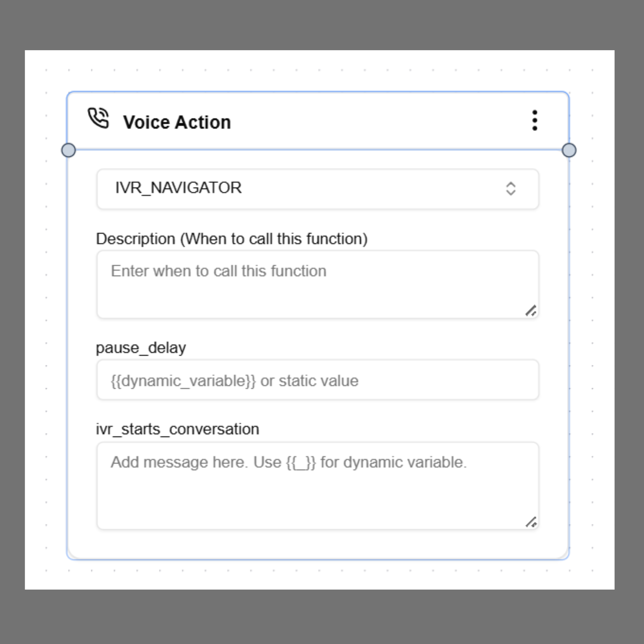The height and width of the screenshot is (644, 644).
Task: Click the left node connection handle
Action: [x=69, y=150]
